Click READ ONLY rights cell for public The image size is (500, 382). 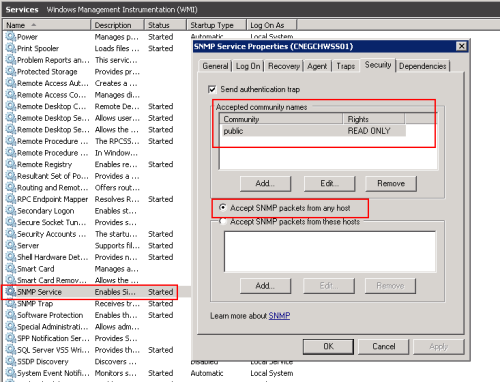pyautogui.click(x=369, y=131)
